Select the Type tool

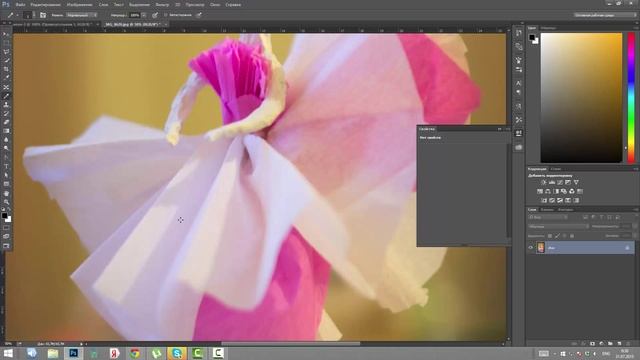pos(6,166)
